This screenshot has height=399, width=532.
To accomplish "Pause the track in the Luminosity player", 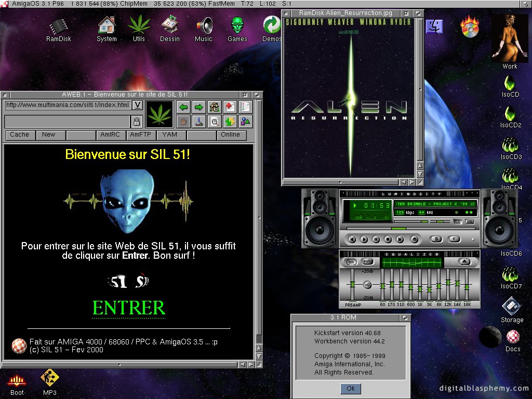I will pos(376,240).
